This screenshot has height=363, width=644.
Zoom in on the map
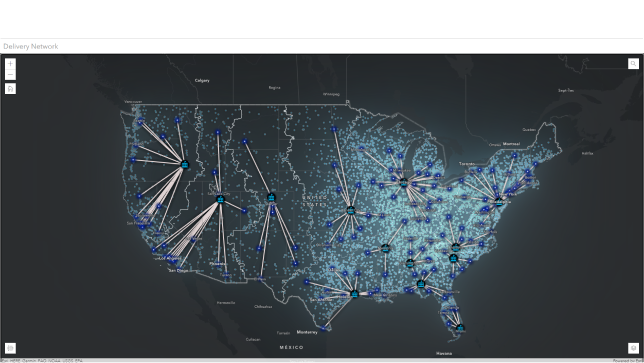[10, 64]
